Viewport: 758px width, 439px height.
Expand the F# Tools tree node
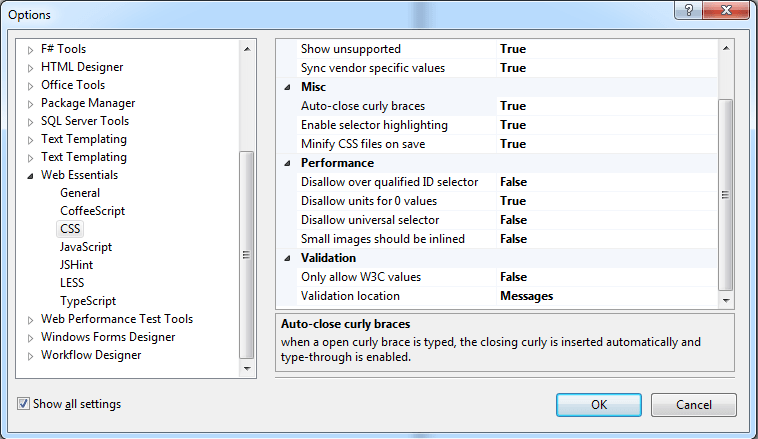coord(30,50)
